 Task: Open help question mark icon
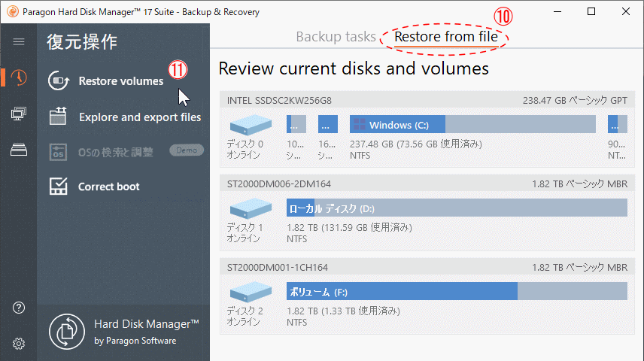pyautogui.click(x=19, y=308)
